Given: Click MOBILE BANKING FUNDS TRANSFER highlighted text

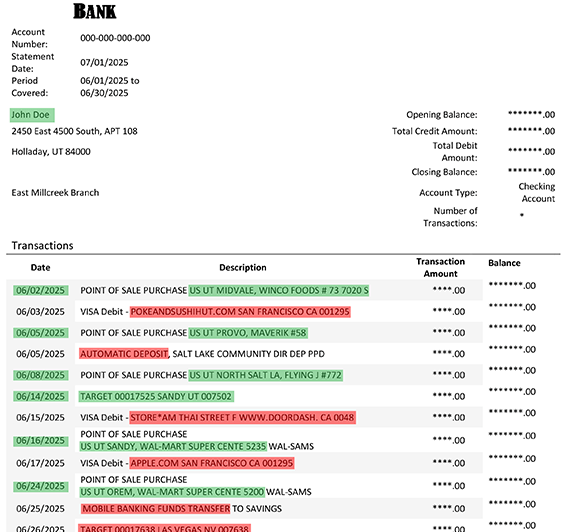Looking at the screenshot, I should pos(156,509).
